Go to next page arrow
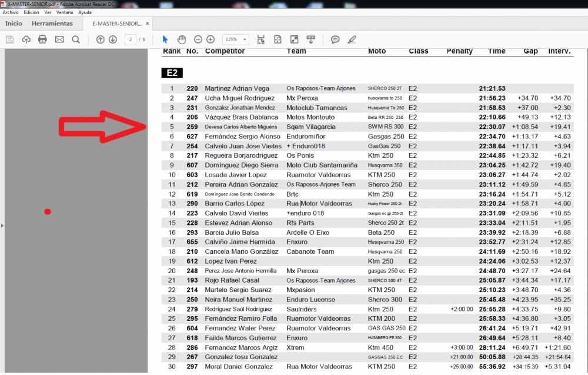This screenshot has width=588, height=375. pyautogui.click(x=113, y=39)
